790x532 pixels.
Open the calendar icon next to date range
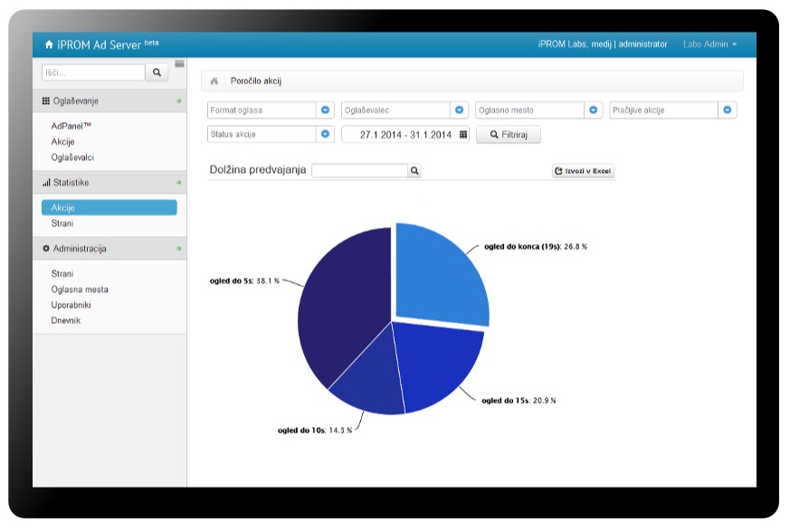(x=463, y=135)
